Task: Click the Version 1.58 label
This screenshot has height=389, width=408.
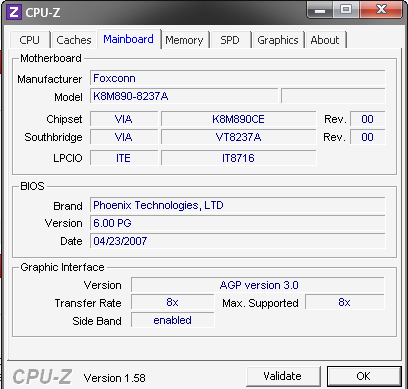Action: click(x=115, y=378)
